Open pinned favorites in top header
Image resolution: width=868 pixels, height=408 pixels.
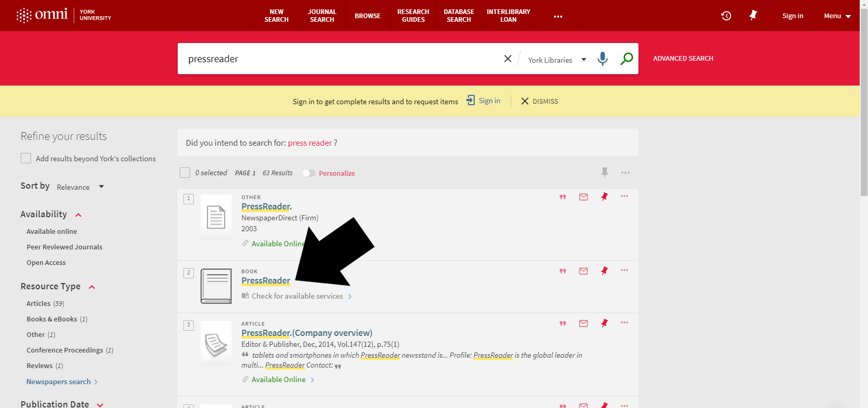point(753,16)
